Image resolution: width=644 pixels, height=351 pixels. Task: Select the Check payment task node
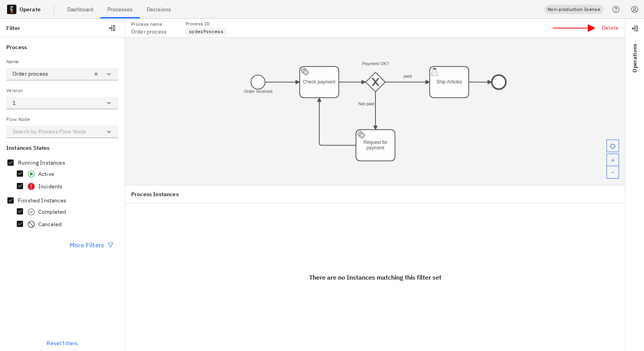pos(319,82)
